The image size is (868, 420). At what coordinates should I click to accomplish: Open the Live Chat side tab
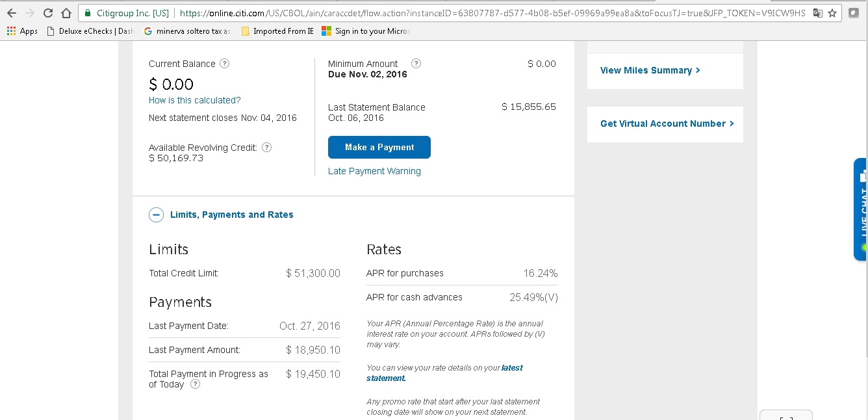[862, 209]
